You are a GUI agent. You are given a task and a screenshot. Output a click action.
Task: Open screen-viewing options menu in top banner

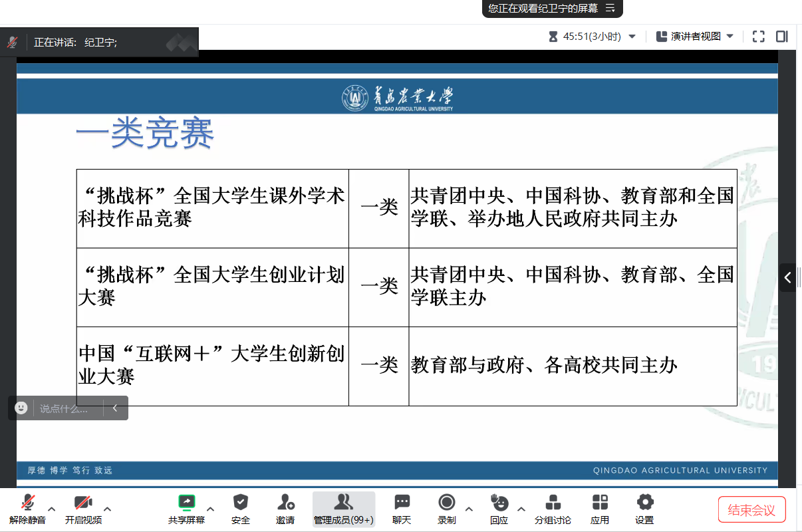(x=610, y=8)
